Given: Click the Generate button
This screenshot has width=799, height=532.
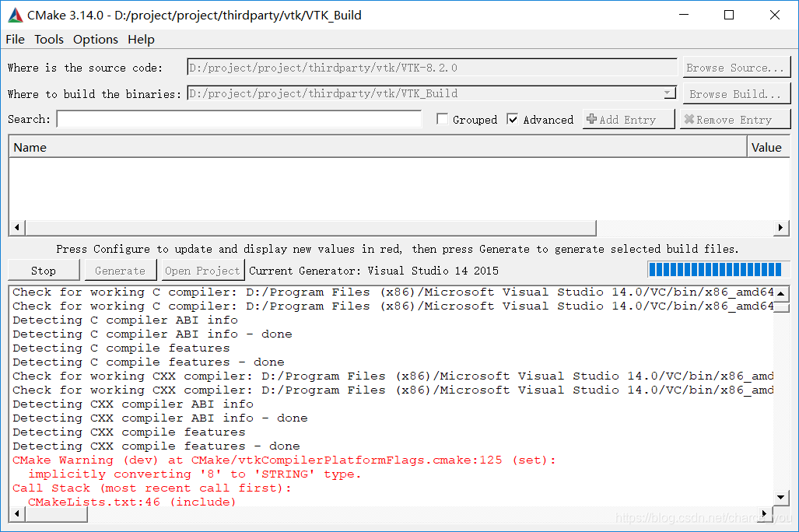Looking at the screenshot, I should (x=121, y=271).
